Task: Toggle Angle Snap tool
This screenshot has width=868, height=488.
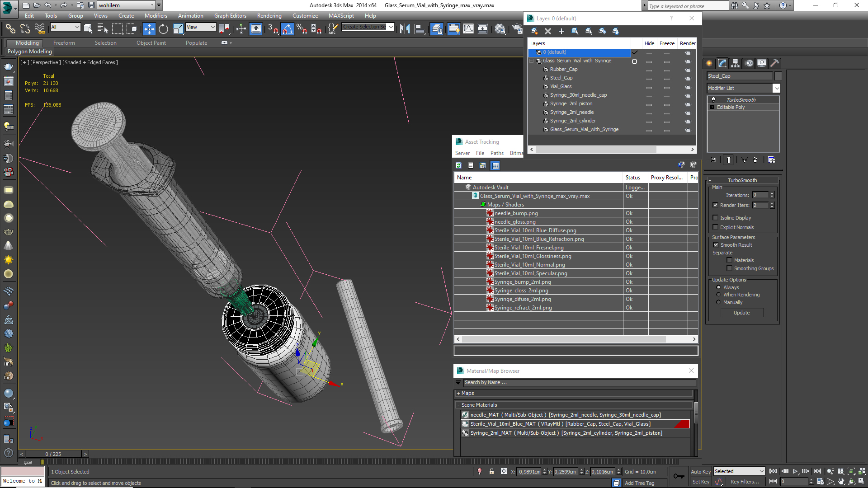Action: [287, 29]
